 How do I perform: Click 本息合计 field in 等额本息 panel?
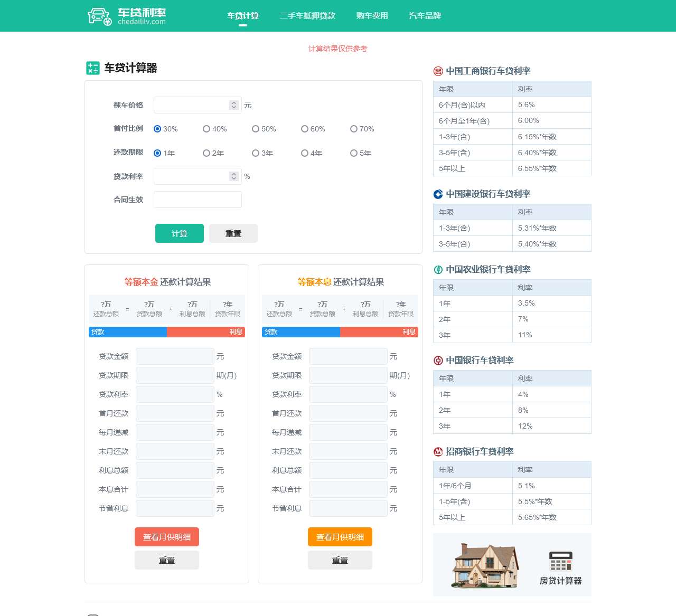(x=348, y=489)
